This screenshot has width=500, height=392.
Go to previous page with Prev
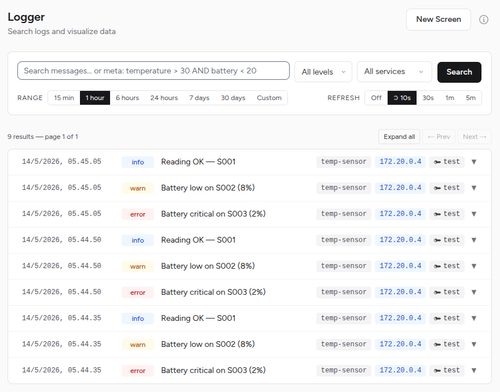[x=439, y=137]
